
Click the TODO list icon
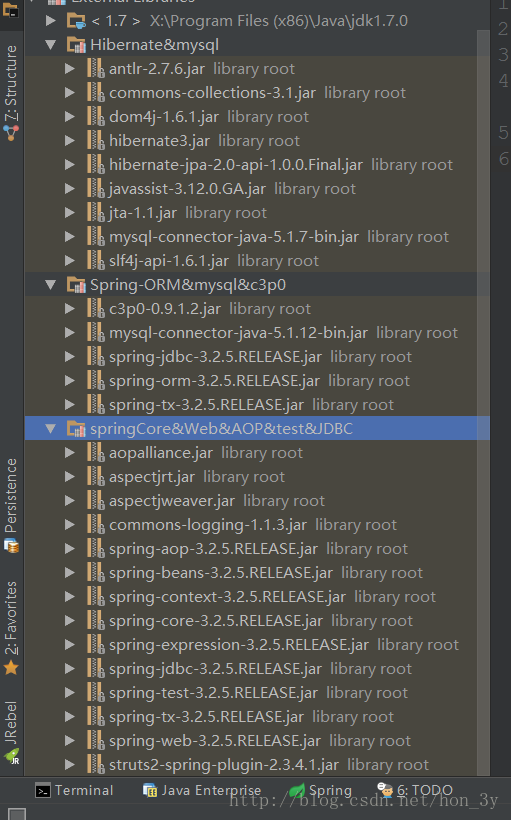point(385,790)
